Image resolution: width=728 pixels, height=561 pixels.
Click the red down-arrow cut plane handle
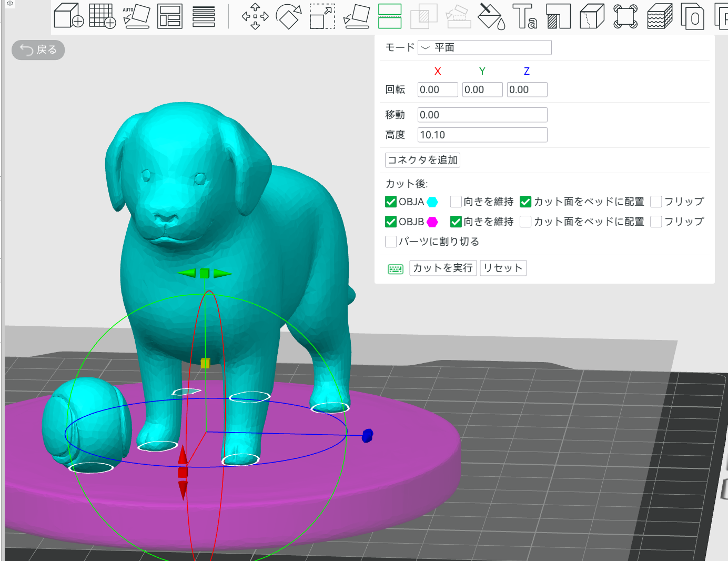pyautogui.click(x=183, y=489)
